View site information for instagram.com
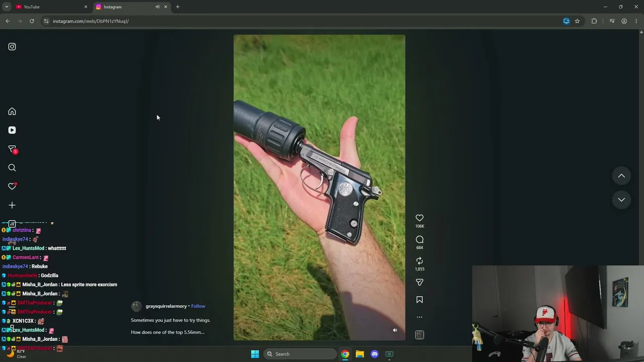Screen dimensions: 644x362 point(46,21)
